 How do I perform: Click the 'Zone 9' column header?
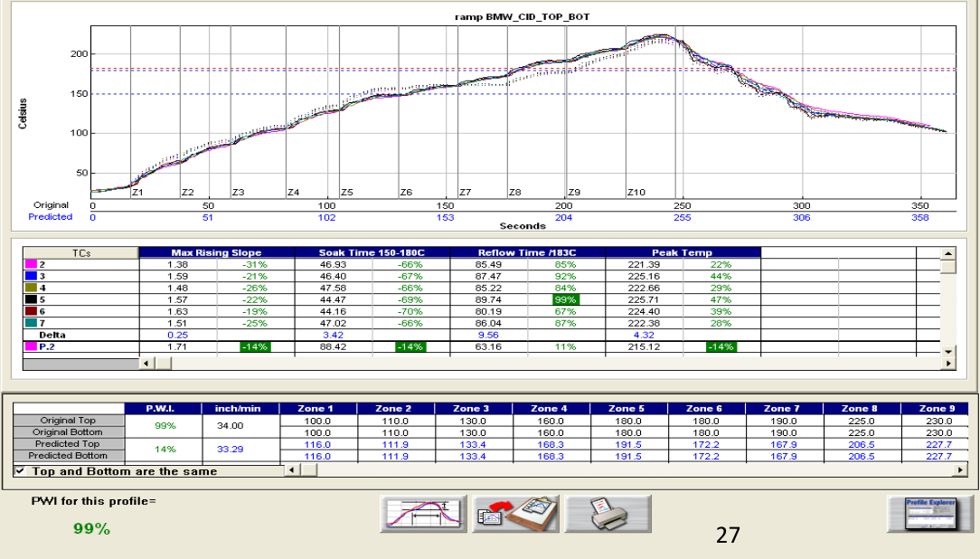[935, 408]
